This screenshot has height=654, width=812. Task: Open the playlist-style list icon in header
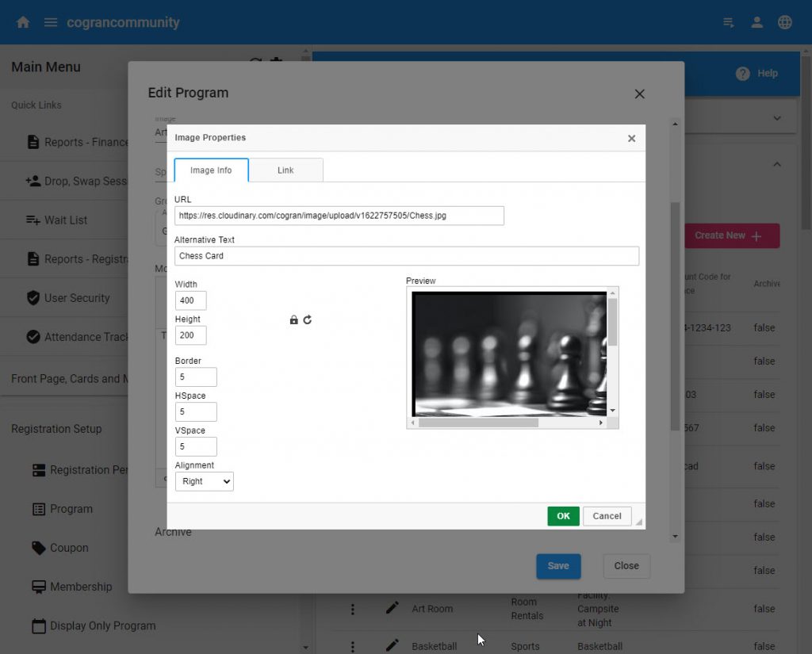pos(728,22)
